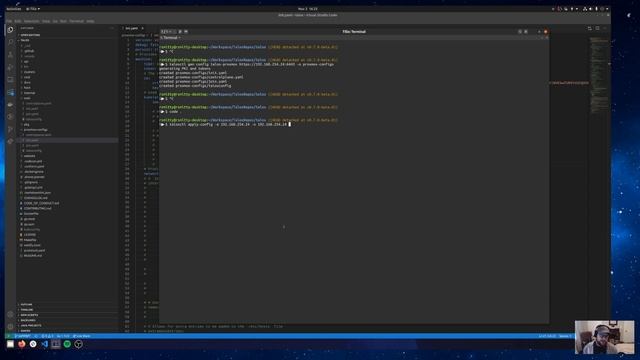Image resolution: width=640 pixels, height=360 pixels.
Task: Launch the Files icon in the dock
Action: point(10,344)
